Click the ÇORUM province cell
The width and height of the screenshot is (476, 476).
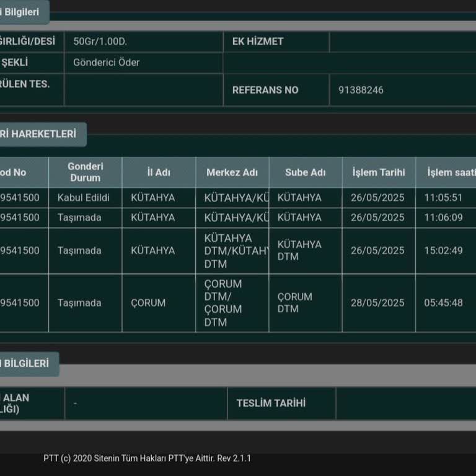pyautogui.click(x=148, y=303)
